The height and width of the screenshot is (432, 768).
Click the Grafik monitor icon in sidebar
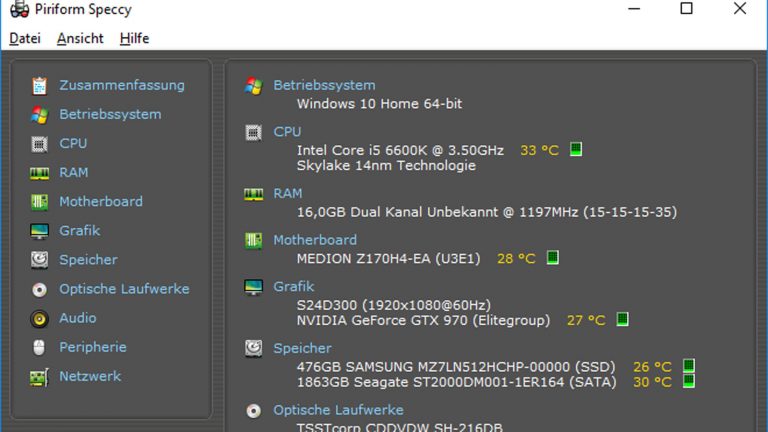click(x=39, y=231)
